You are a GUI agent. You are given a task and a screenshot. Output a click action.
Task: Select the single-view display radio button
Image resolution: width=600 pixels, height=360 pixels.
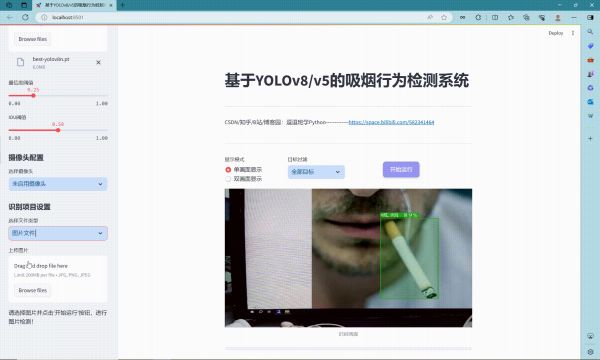pos(228,169)
